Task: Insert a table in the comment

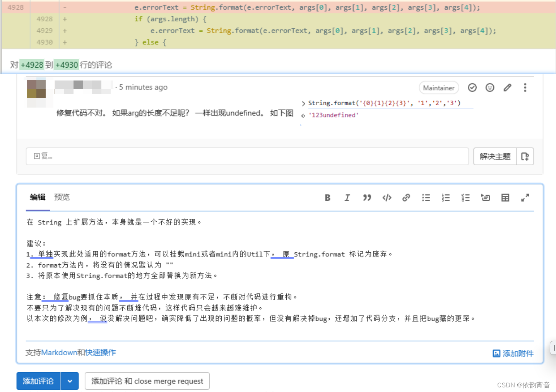Action: [505, 198]
